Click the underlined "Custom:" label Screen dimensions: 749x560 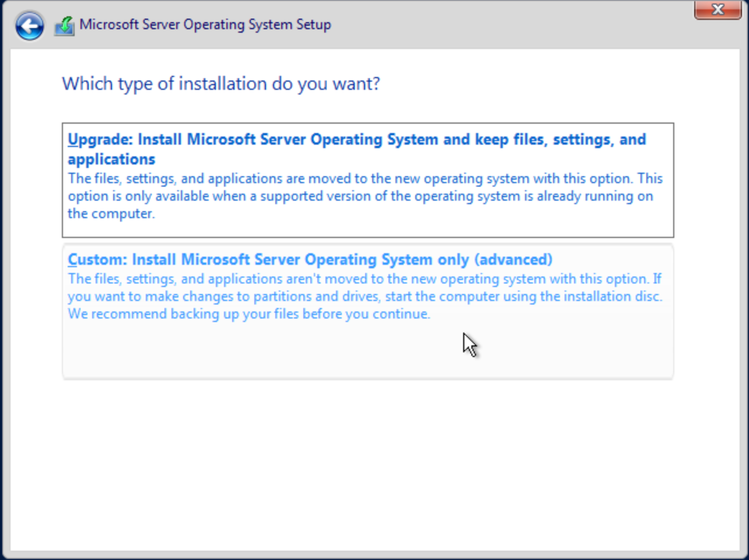(97, 260)
